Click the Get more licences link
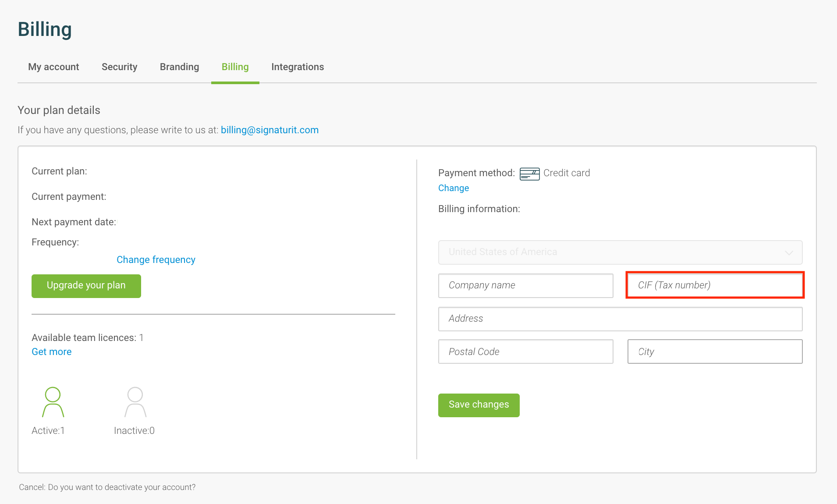 tap(52, 352)
